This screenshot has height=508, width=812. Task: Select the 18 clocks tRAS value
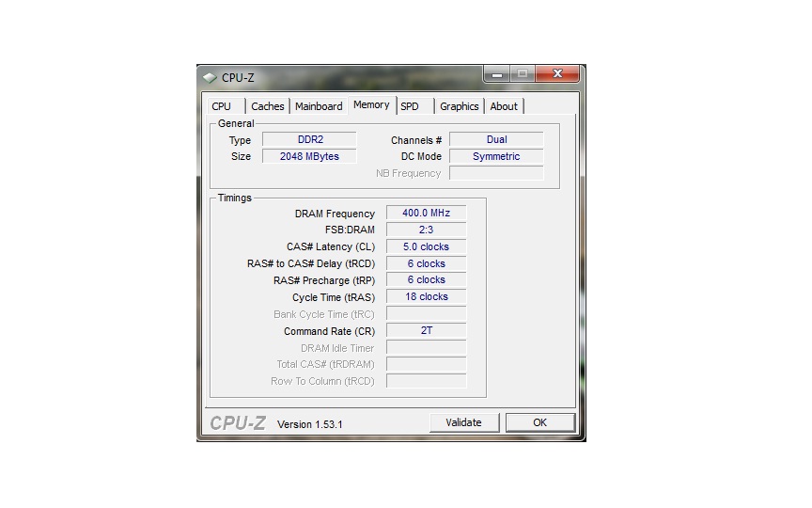(426, 296)
